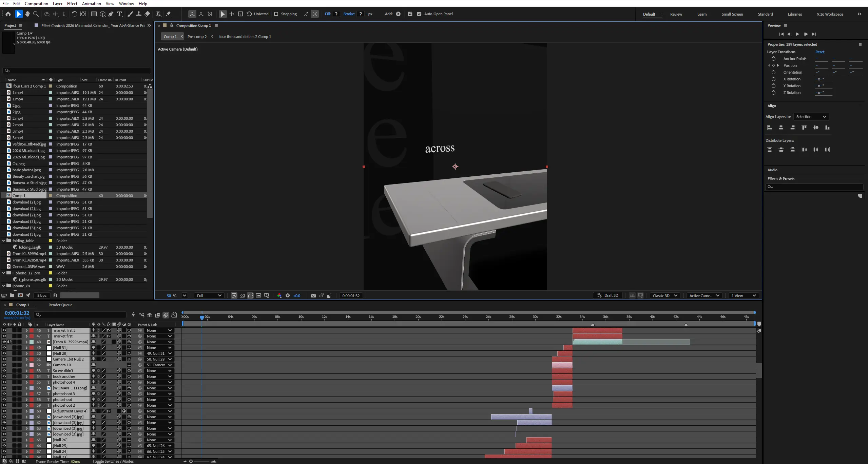Delete selected project item using the trash icon
The height and width of the screenshot is (464, 868).
pos(55,295)
